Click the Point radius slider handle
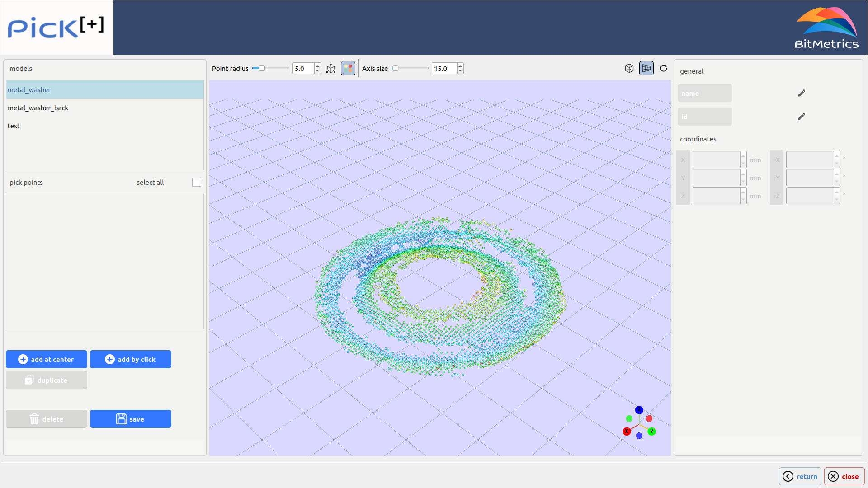The width and height of the screenshot is (868, 488). (262, 68)
